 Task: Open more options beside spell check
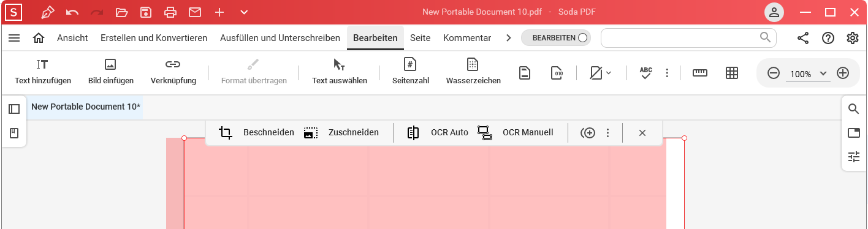click(x=667, y=73)
